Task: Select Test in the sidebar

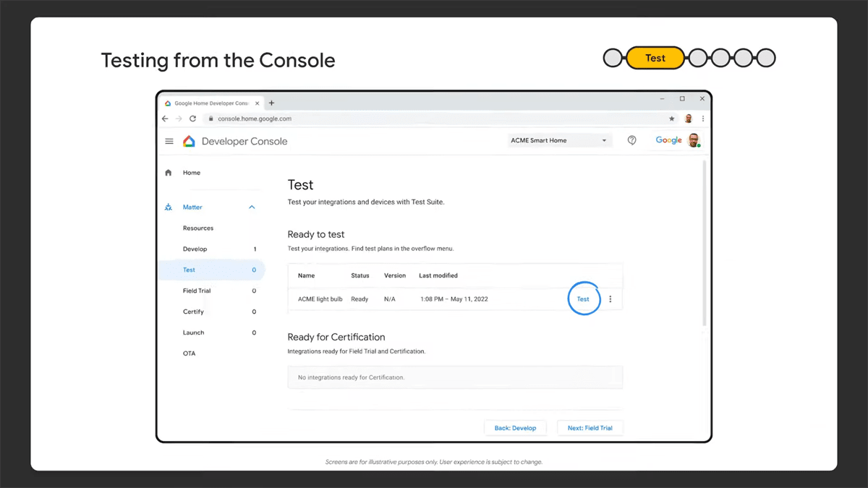Action: [x=211, y=270]
